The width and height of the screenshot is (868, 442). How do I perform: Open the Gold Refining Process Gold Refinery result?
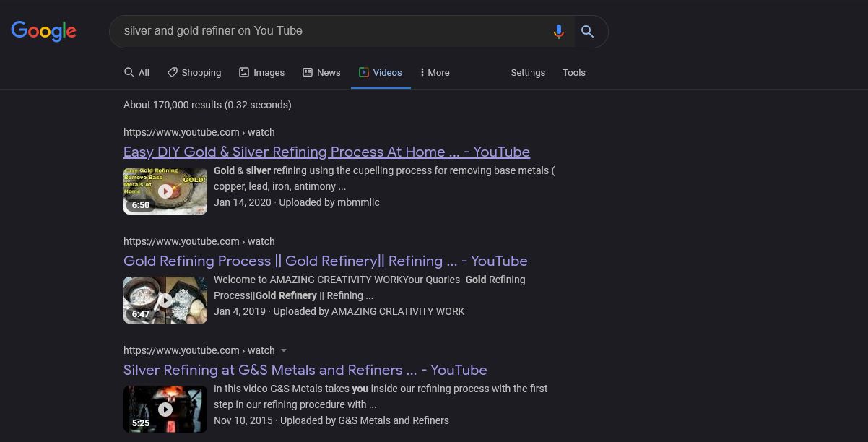(x=326, y=261)
